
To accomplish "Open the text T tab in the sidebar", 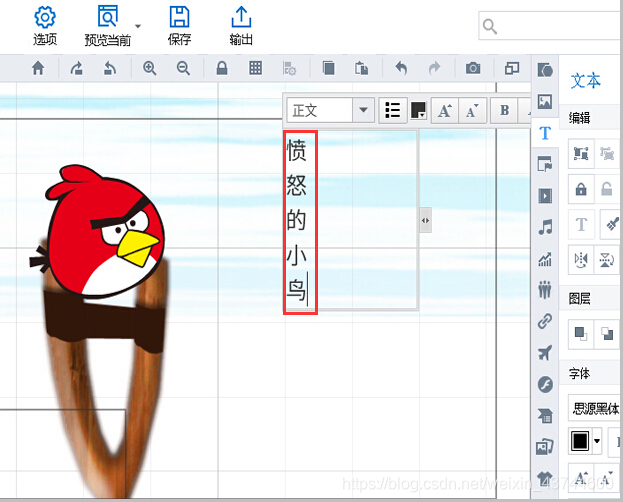I will pyautogui.click(x=545, y=133).
